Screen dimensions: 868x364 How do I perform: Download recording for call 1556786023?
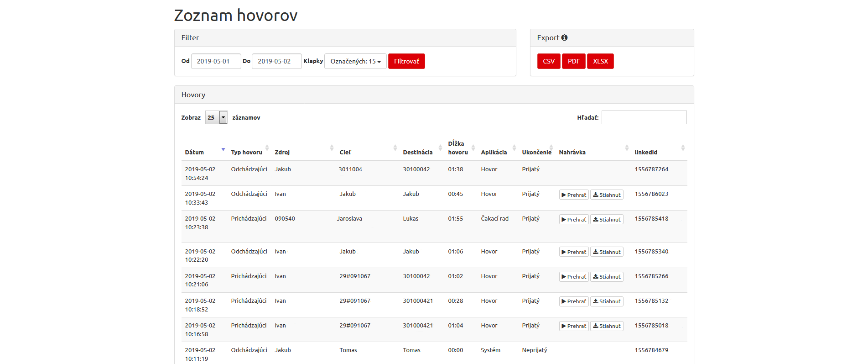(607, 195)
